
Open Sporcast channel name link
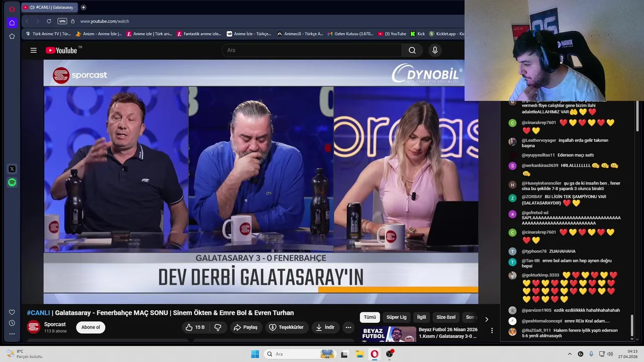(55, 324)
